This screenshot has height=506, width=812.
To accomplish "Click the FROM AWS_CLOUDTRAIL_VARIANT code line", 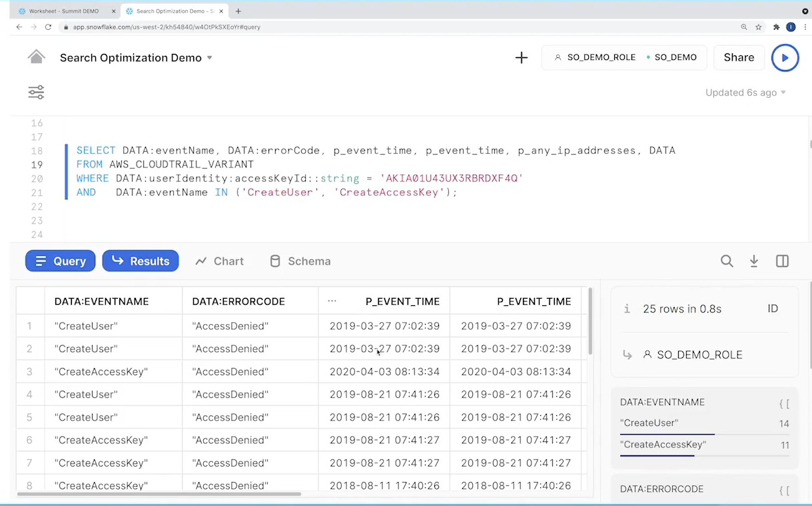I will point(165,165).
